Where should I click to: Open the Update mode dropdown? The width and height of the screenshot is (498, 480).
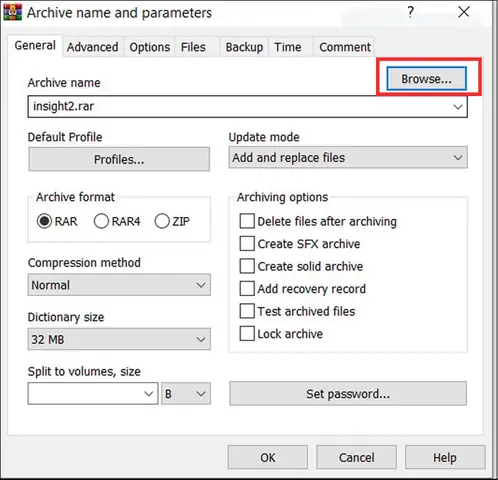tap(348, 157)
